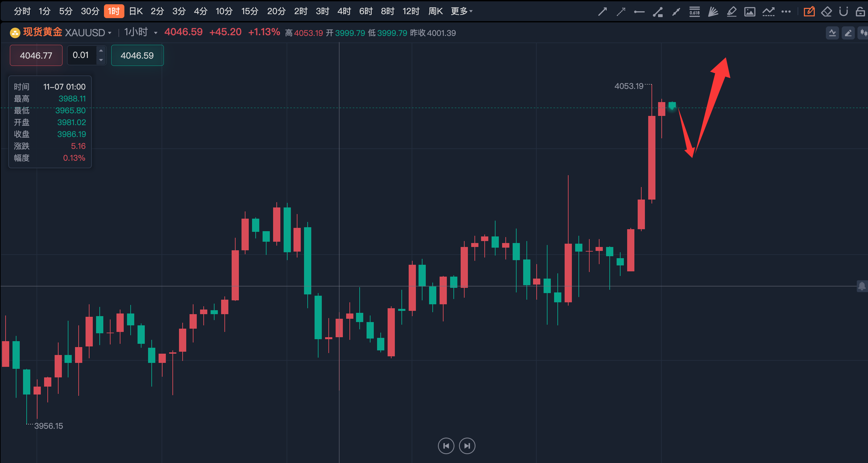
Task: Insert image using picture icon
Action: click(750, 12)
